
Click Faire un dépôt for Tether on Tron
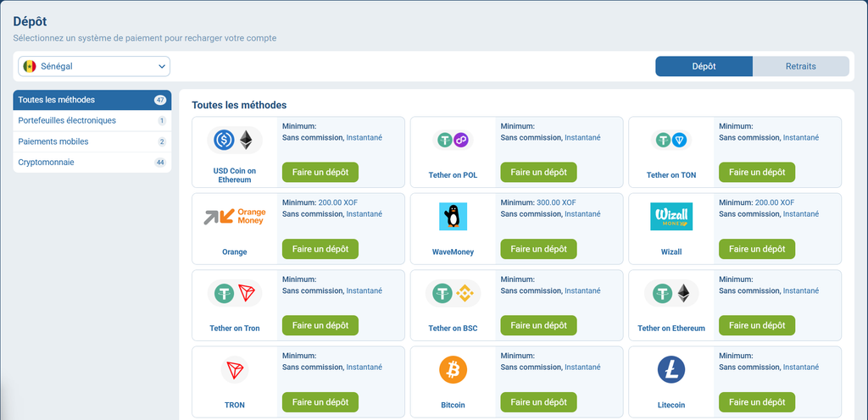[x=320, y=325]
